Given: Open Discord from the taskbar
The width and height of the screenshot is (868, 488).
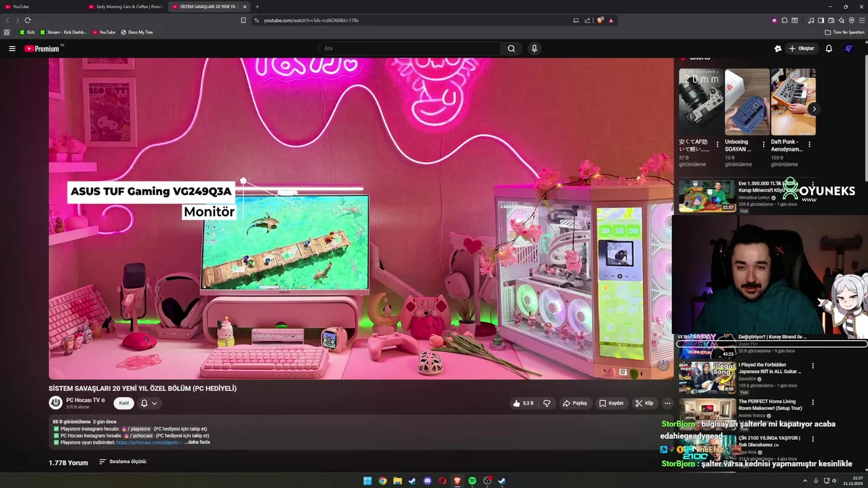Looking at the screenshot, I should point(427,481).
